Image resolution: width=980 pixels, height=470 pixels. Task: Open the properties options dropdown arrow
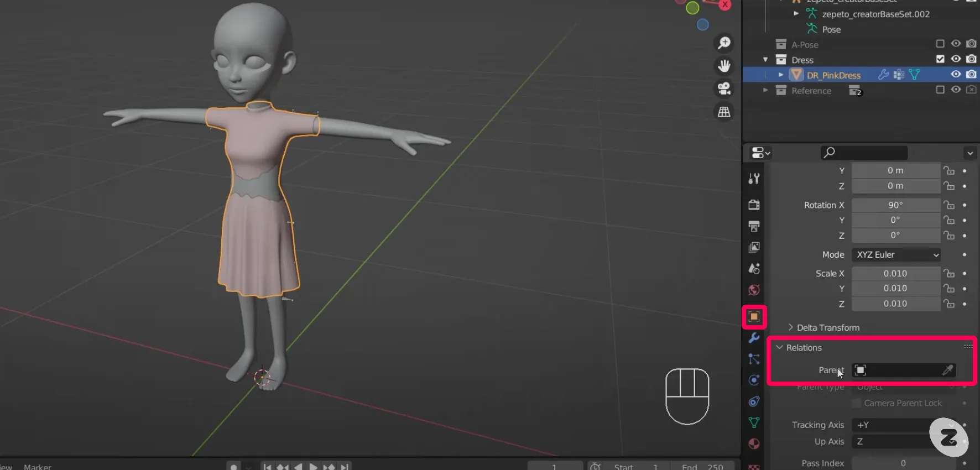[x=970, y=153]
